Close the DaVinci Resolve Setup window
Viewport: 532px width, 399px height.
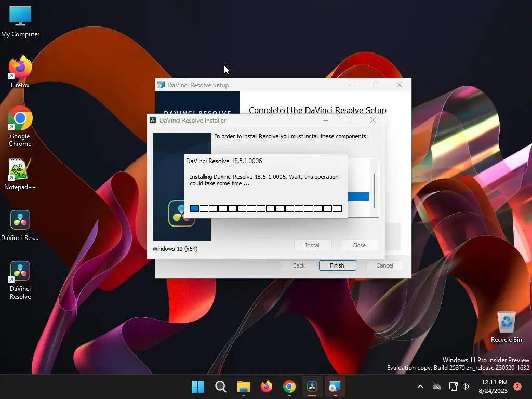400,85
